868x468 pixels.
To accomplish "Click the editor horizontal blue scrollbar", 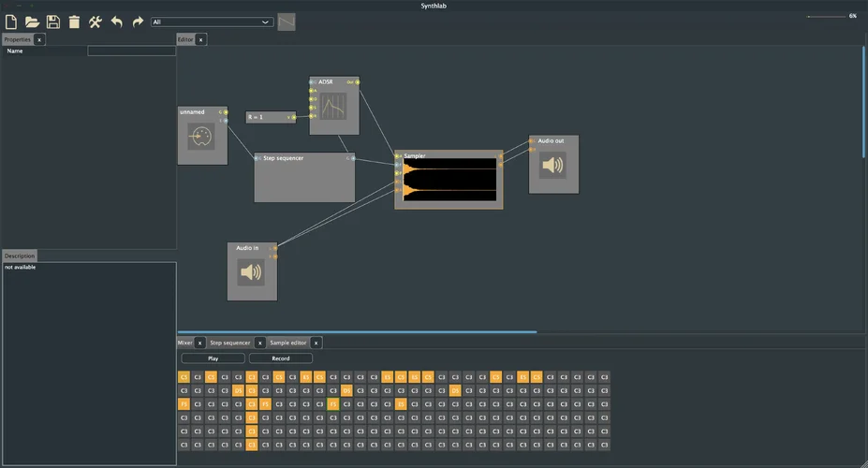I will 357,332.
